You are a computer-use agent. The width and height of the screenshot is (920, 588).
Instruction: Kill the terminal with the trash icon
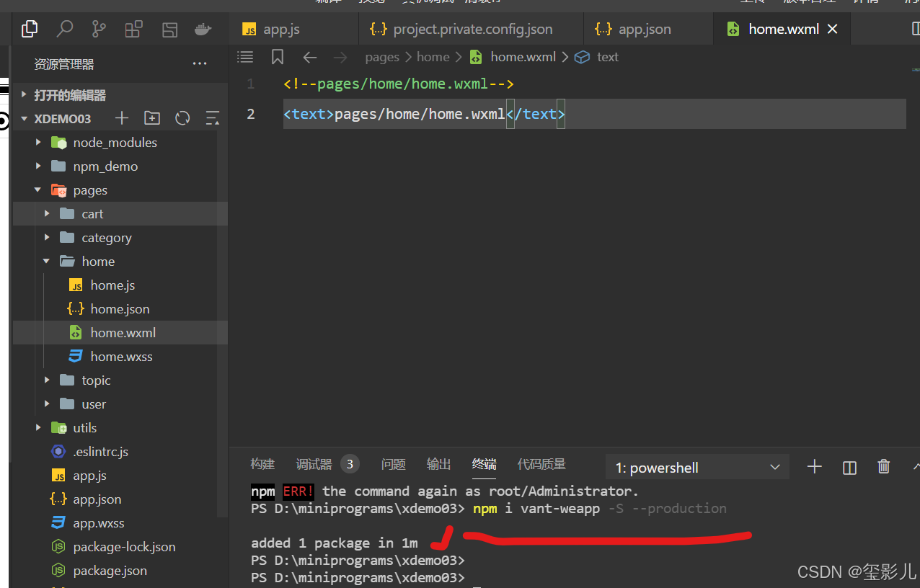pos(884,467)
